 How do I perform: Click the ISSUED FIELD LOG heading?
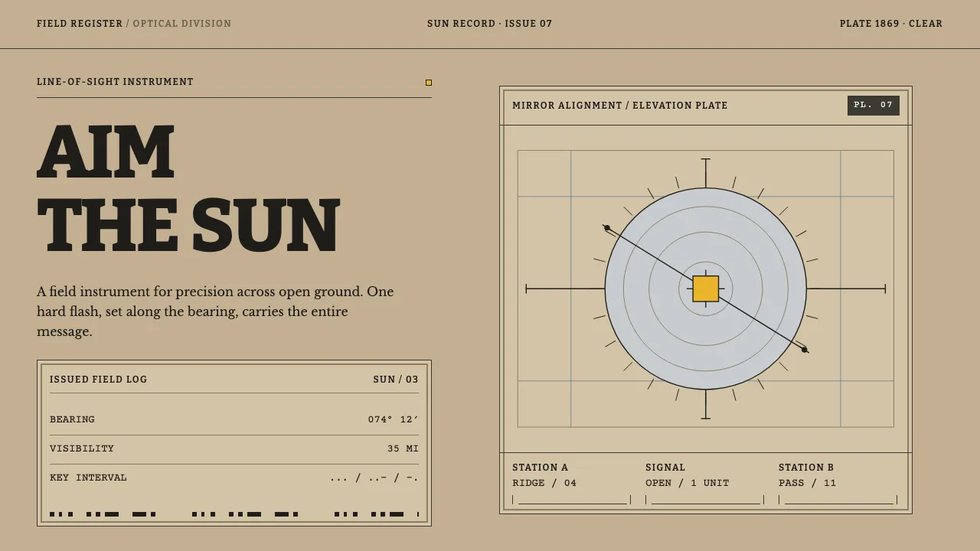(x=98, y=380)
